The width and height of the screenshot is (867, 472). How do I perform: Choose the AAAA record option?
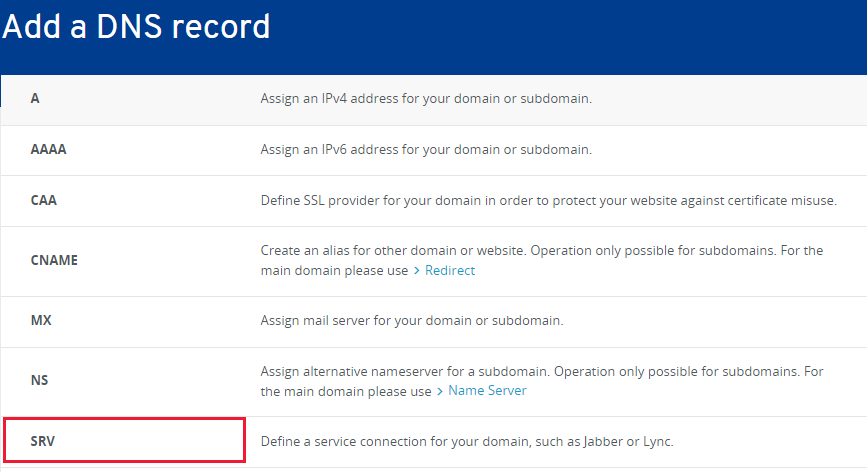click(434, 150)
